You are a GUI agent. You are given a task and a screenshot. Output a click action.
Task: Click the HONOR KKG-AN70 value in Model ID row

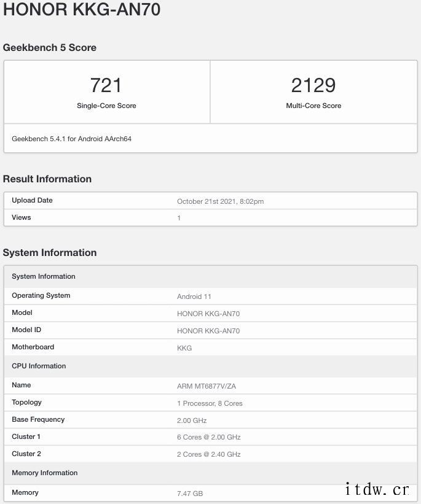click(208, 331)
